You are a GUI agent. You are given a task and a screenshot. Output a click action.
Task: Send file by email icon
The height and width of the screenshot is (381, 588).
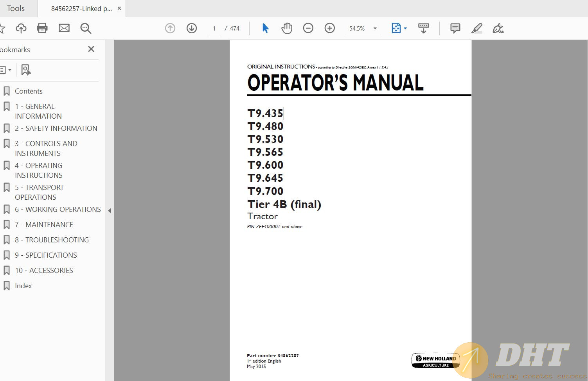coord(64,28)
